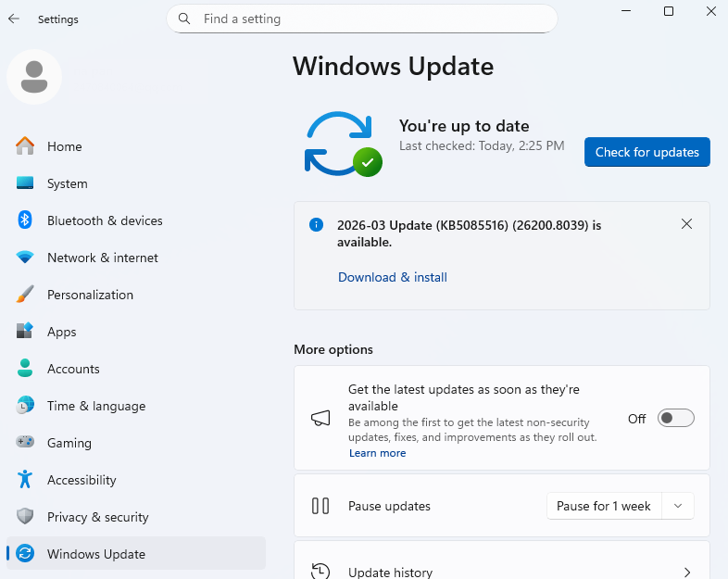
Task: Click the 'Last checked: Today, 2:25 PM' text
Action: pyautogui.click(x=482, y=145)
